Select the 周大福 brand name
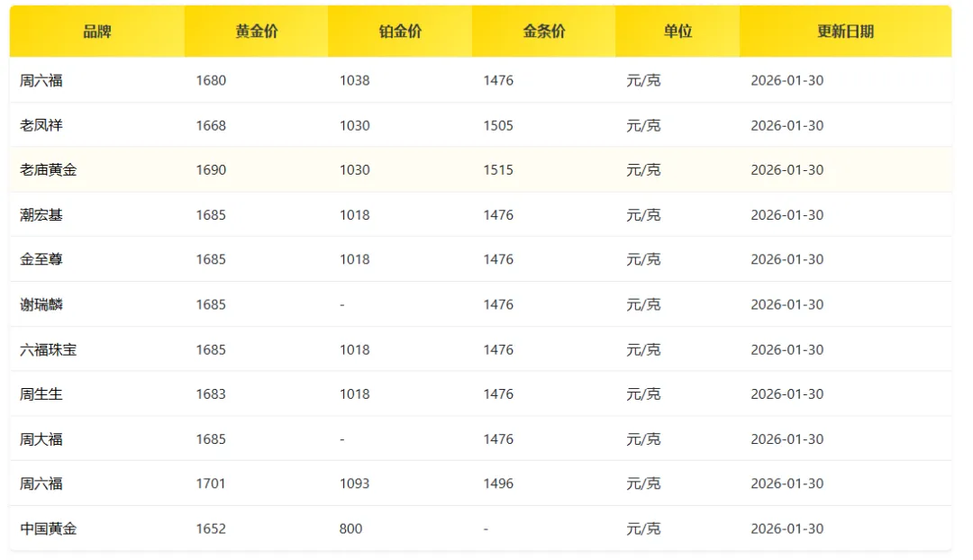Viewport: 973px width, 560px height. [41, 439]
